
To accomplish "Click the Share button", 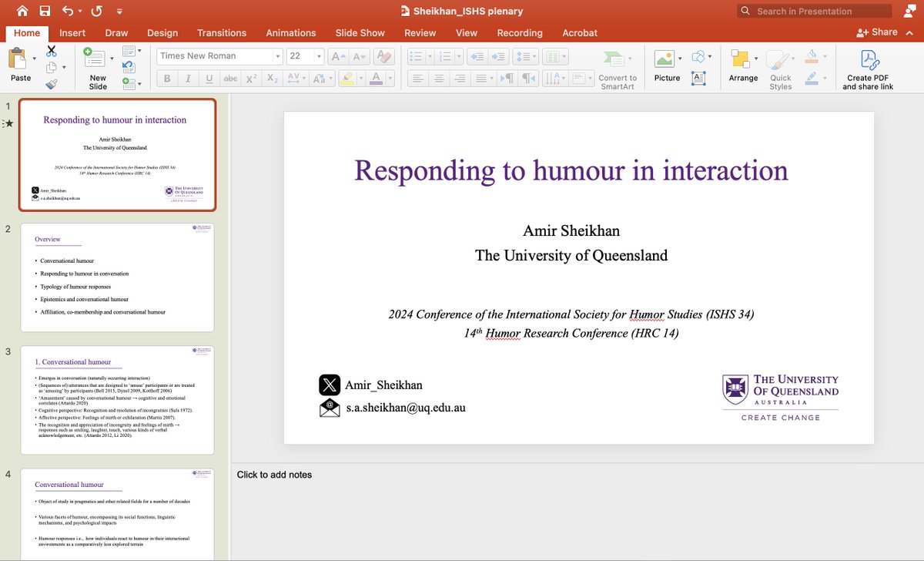I will (877, 31).
